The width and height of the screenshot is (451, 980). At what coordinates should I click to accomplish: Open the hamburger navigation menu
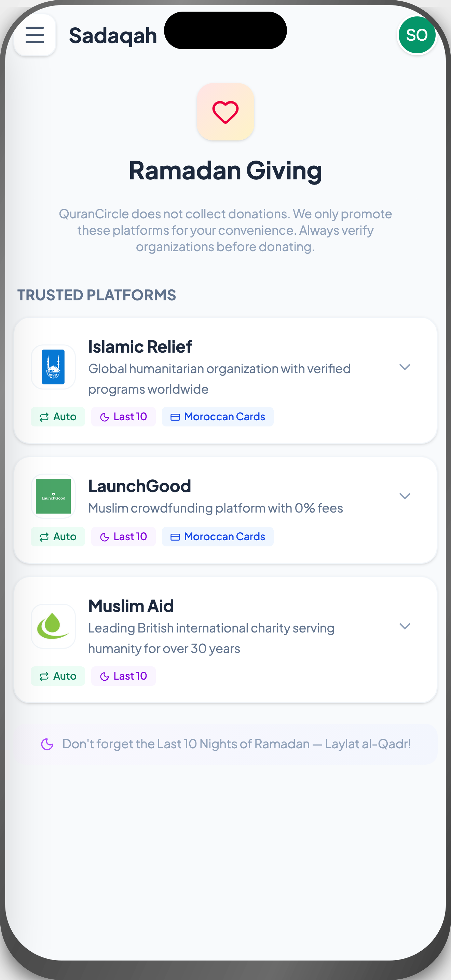[x=35, y=35]
